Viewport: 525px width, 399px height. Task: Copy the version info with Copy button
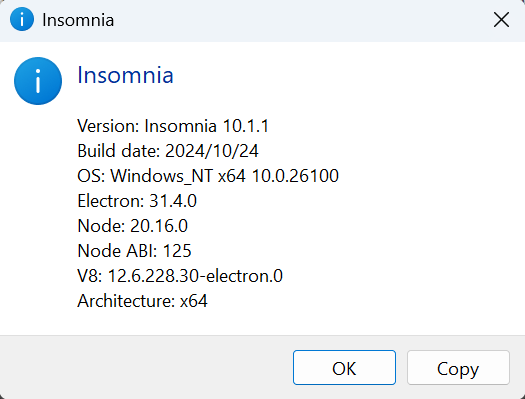pos(458,368)
